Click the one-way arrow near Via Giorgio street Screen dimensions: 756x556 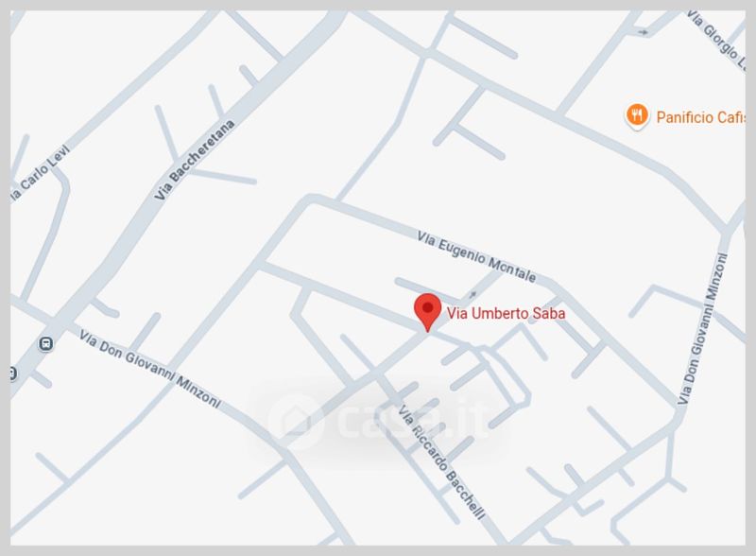pos(643,32)
